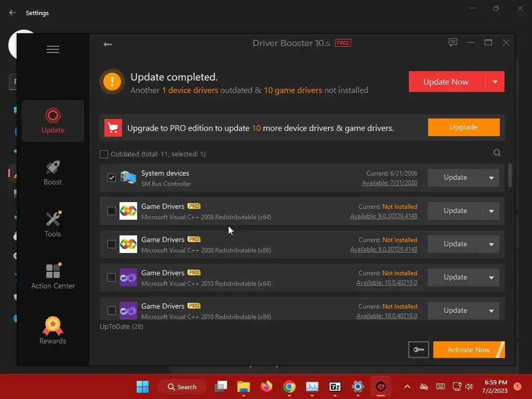Open volume control in system tray

click(x=469, y=387)
